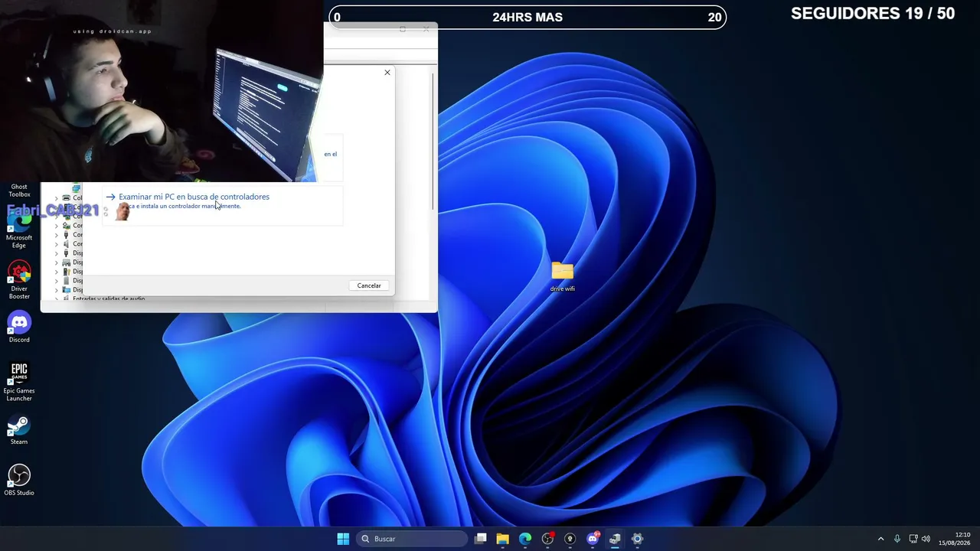Open the Discord desktop shortcut

pos(19,328)
